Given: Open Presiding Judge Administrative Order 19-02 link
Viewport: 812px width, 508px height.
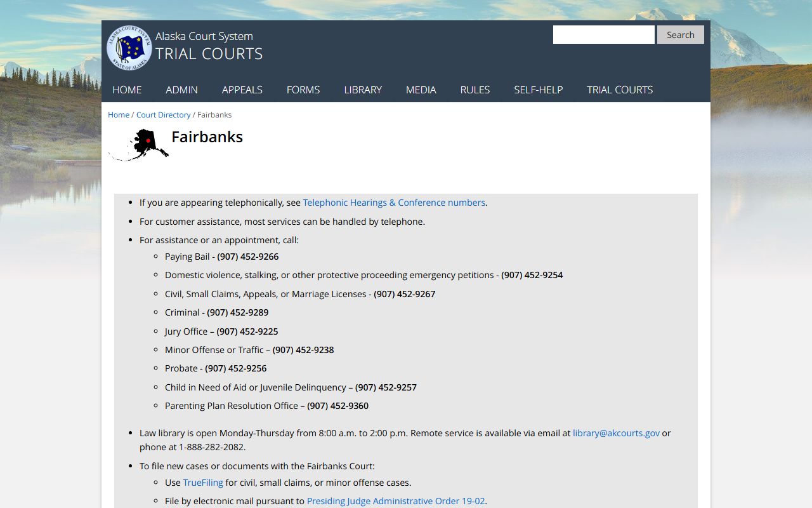Looking at the screenshot, I should (x=396, y=501).
